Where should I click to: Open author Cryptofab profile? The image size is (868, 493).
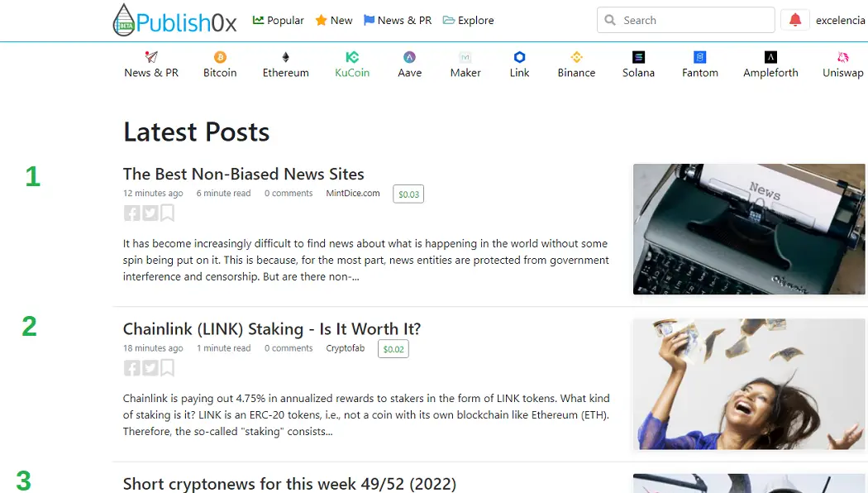346,348
